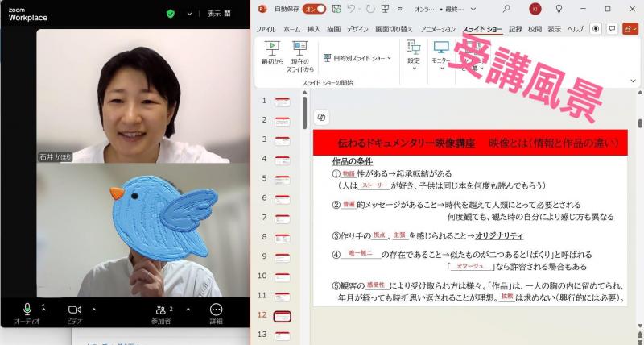Mute the microphone in Zoom
The width and height of the screenshot is (644, 345).
click(27, 310)
